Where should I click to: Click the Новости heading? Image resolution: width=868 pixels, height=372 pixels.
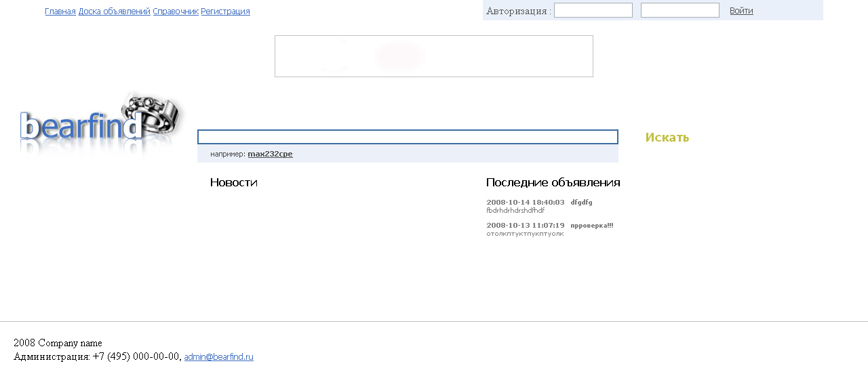(x=234, y=182)
